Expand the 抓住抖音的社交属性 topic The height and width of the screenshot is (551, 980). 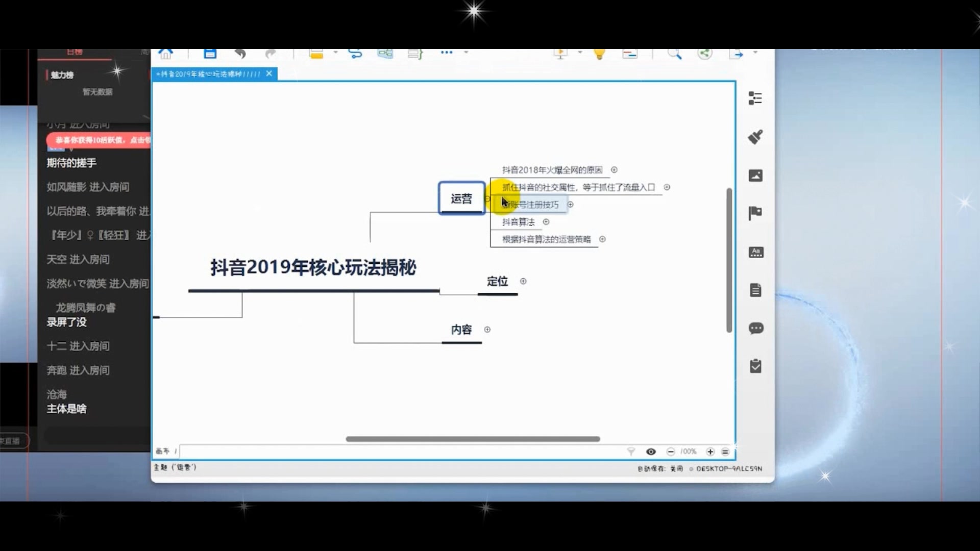pos(667,187)
